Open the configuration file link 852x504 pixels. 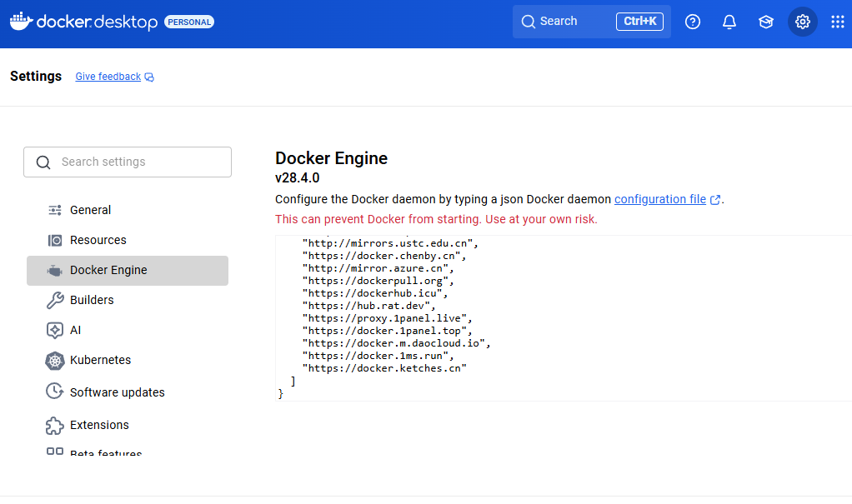tap(659, 199)
